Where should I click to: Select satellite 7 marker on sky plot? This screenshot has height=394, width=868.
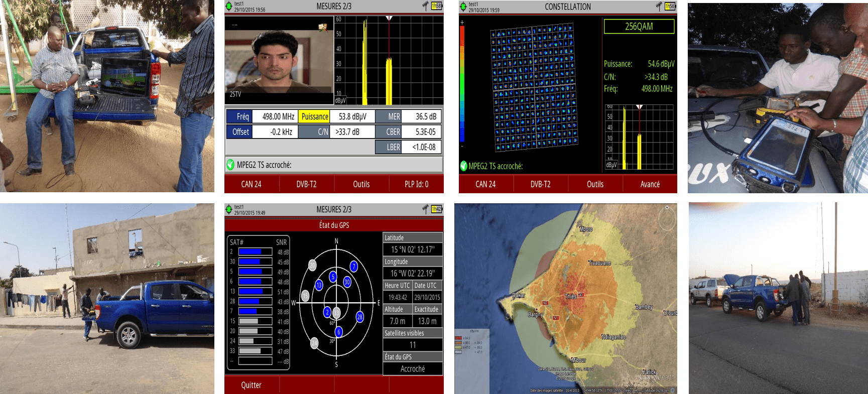pos(354,266)
